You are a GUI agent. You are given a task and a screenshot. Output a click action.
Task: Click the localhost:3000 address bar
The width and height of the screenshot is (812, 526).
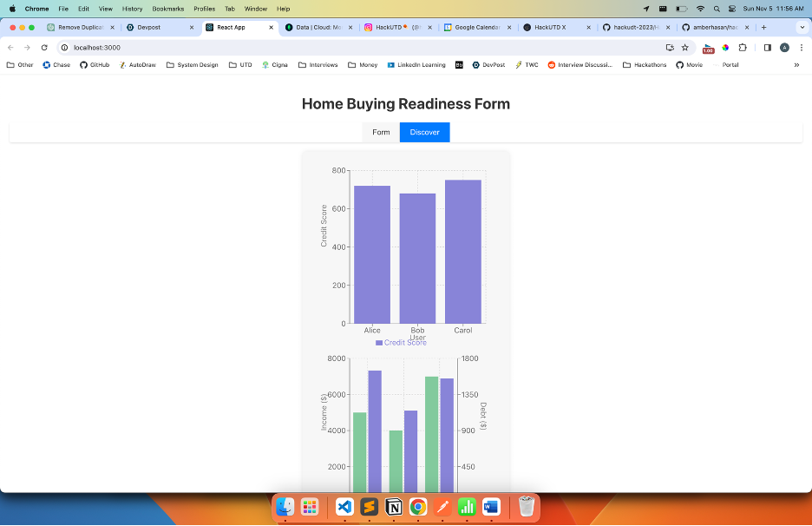point(363,48)
